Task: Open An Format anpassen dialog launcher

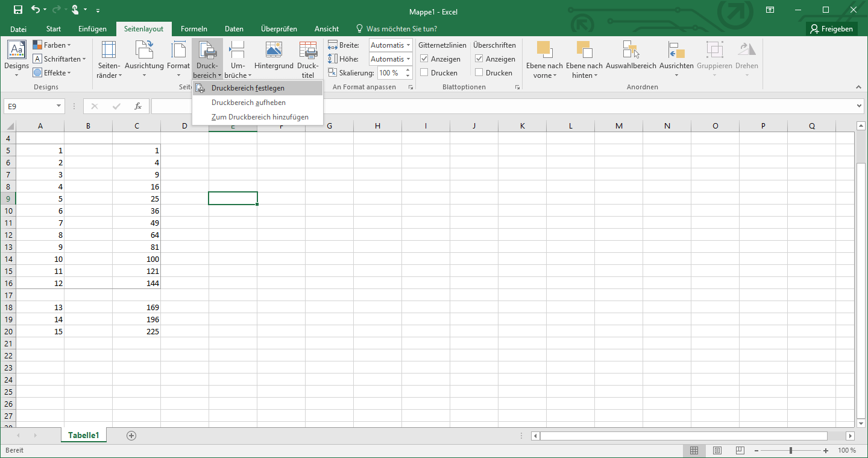Action: (411, 87)
